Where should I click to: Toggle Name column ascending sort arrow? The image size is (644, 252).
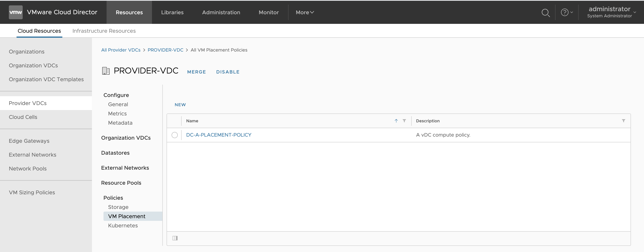(396, 121)
